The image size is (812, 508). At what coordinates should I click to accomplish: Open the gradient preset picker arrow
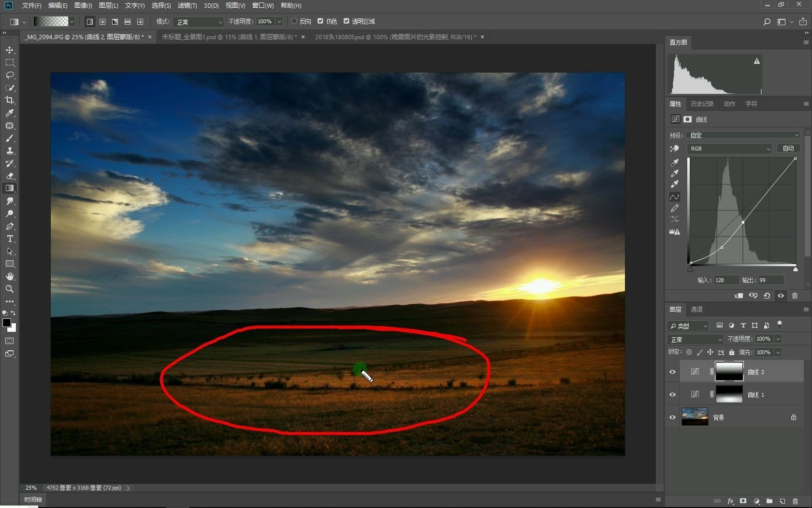(72, 22)
